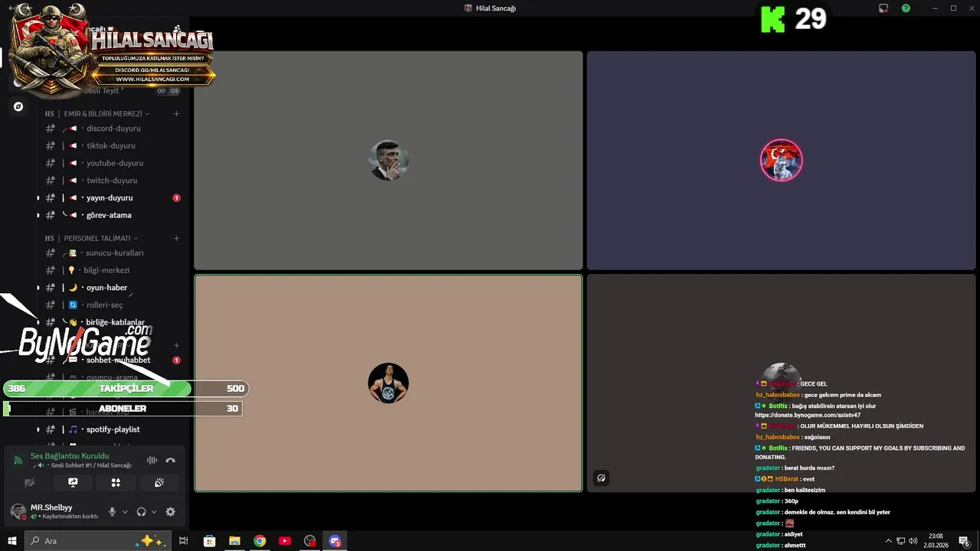Open the green Help icon
The image size is (980, 551).
906,8
